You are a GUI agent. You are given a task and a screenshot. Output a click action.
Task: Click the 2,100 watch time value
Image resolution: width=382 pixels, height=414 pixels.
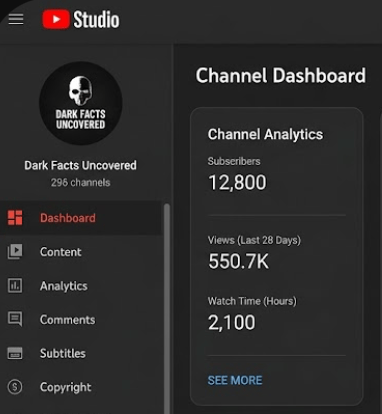232,323
